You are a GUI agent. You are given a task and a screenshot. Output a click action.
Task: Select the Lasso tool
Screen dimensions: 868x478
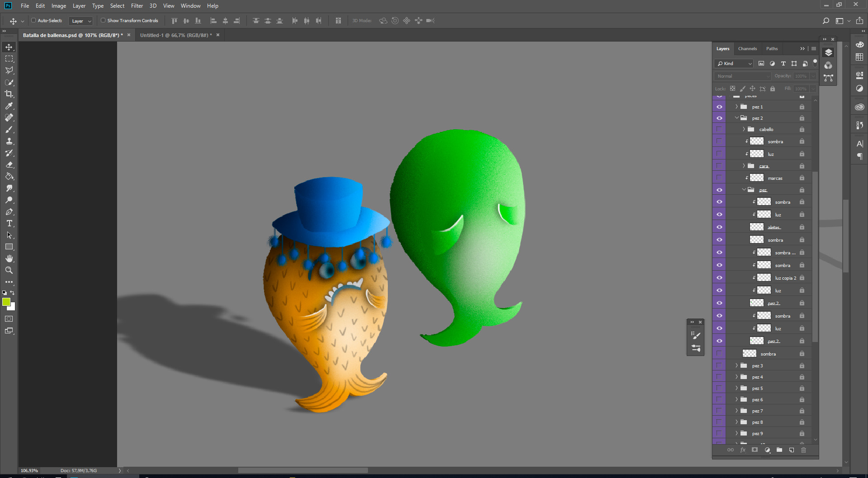[x=9, y=70]
